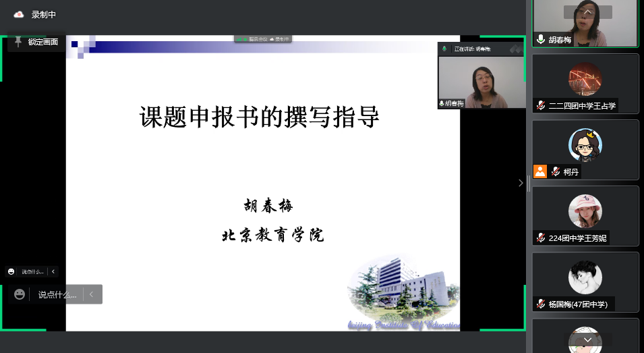Click muted mic icon of 二二四团中学王占学
This screenshot has height=353, width=644.
[541, 105]
